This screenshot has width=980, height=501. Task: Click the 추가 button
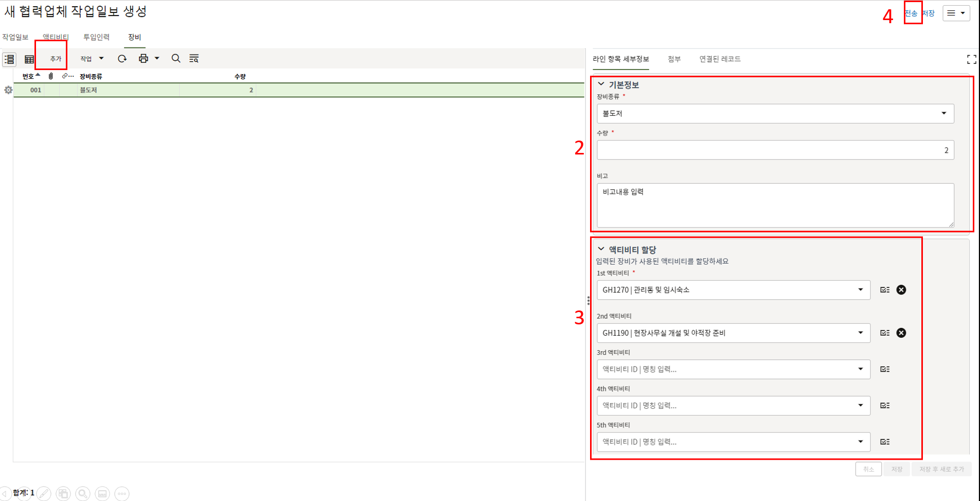tap(56, 59)
